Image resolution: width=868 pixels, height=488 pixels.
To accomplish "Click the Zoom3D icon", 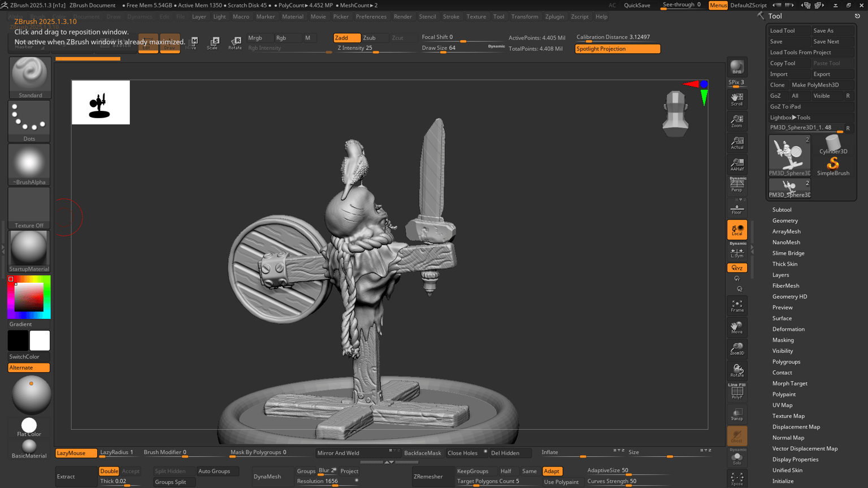I will coord(737,349).
